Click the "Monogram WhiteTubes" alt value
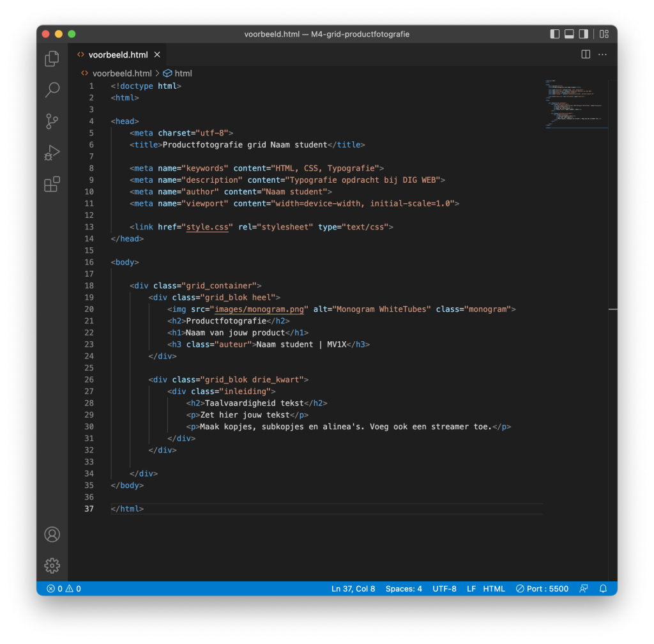654x644 pixels. (x=381, y=309)
